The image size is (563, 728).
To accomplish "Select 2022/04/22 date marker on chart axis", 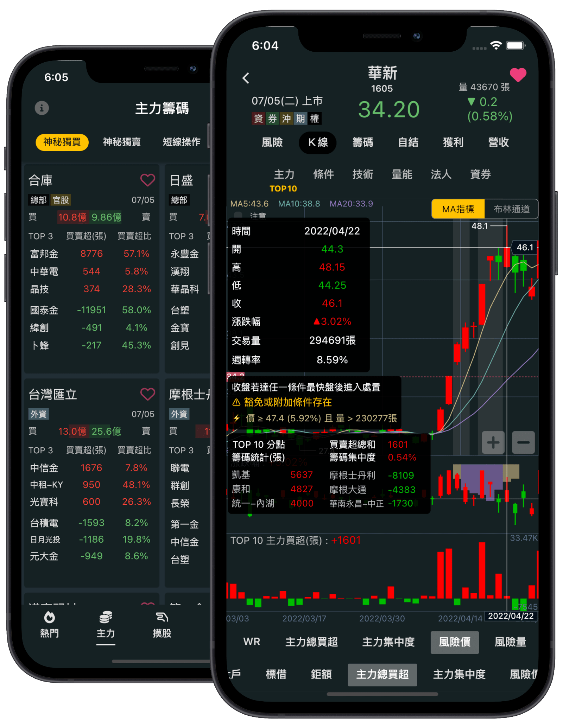I will 511,616.
